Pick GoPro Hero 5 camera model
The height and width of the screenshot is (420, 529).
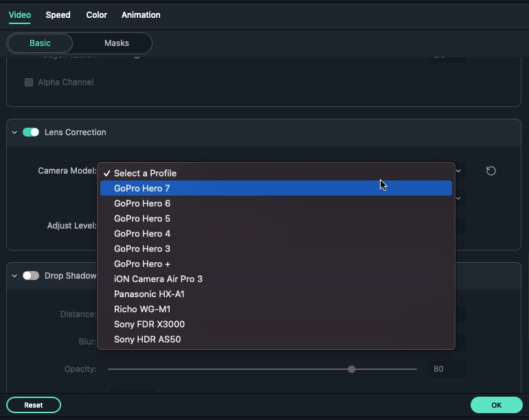tap(276, 218)
